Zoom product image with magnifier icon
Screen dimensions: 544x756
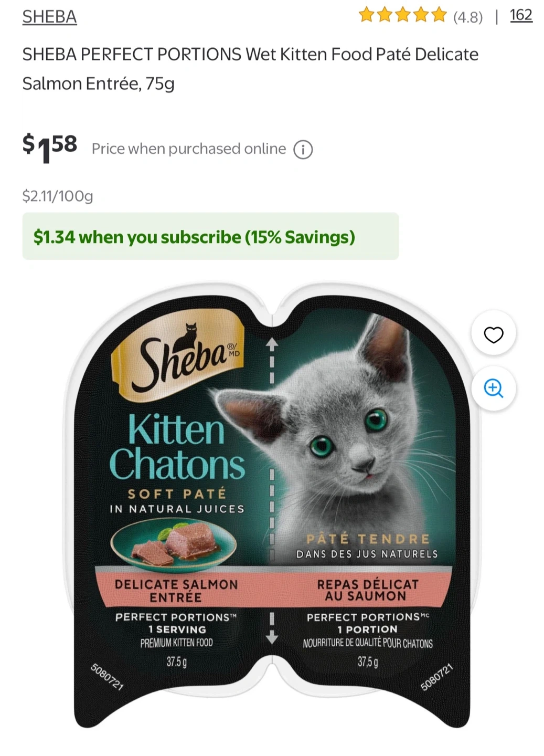pyautogui.click(x=493, y=388)
